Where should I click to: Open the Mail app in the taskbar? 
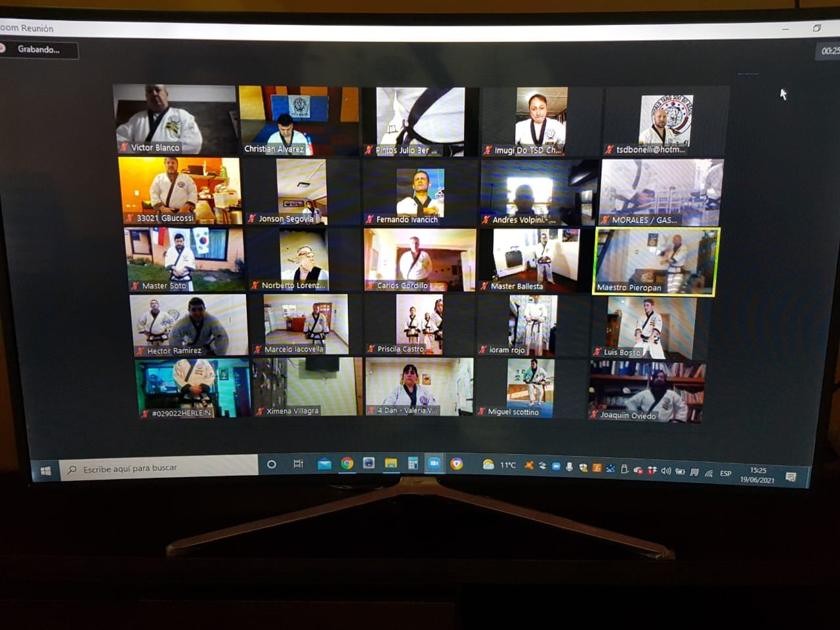point(324,464)
